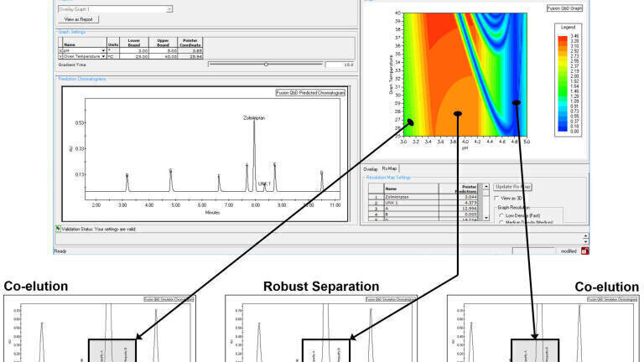Click the red unlock icon in status bar
Viewport: 644px width, 362px height.
(584, 251)
